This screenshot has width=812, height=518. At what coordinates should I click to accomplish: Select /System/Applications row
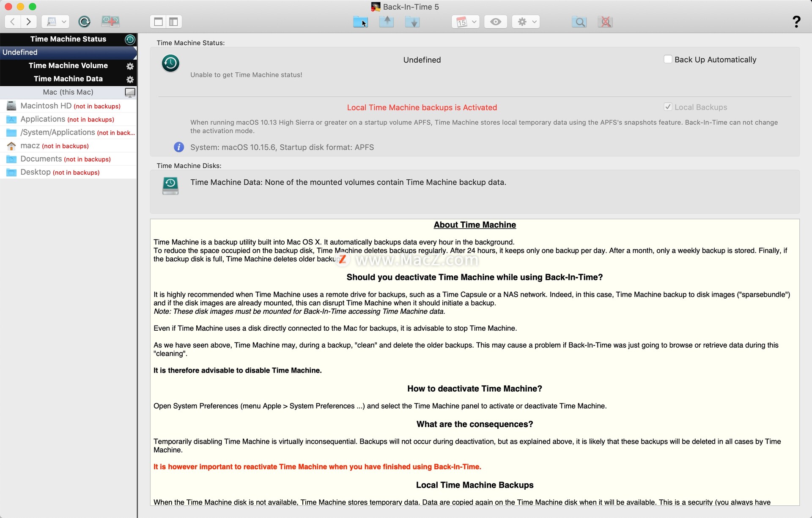68,132
